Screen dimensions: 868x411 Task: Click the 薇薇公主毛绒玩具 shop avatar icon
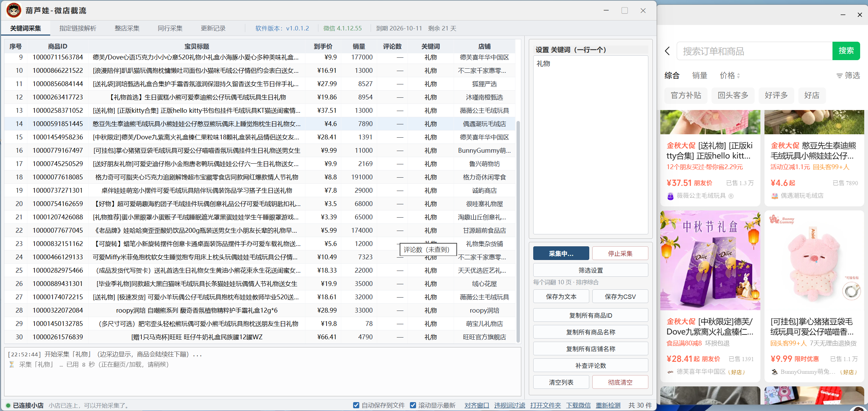(x=670, y=196)
